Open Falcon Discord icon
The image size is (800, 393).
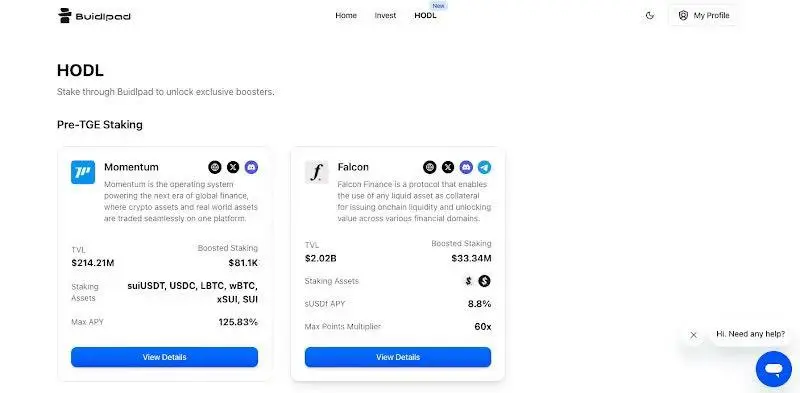point(466,167)
